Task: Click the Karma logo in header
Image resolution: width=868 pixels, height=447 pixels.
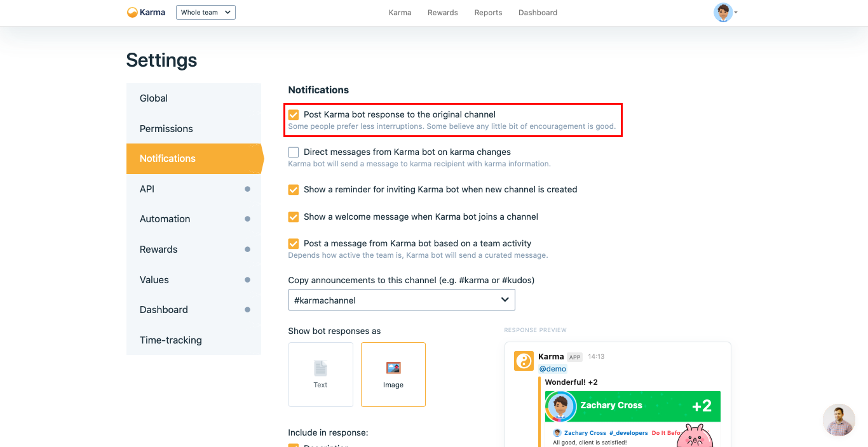Action: click(x=146, y=12)
